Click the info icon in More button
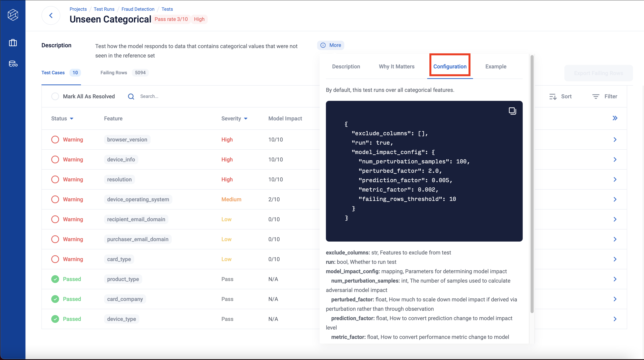The height and width of the screenshot is (360, 644). 323,45
